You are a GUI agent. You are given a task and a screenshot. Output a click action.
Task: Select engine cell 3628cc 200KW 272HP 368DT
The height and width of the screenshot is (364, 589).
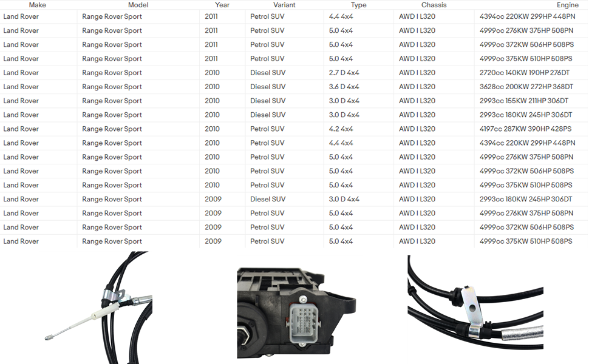[x=526, y=87]
